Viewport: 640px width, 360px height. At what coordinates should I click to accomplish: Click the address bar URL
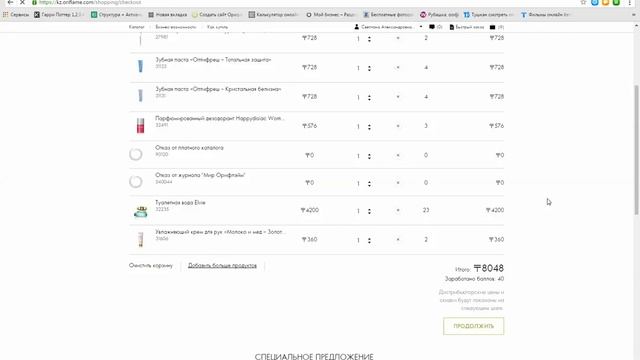(x=90, y=2)
